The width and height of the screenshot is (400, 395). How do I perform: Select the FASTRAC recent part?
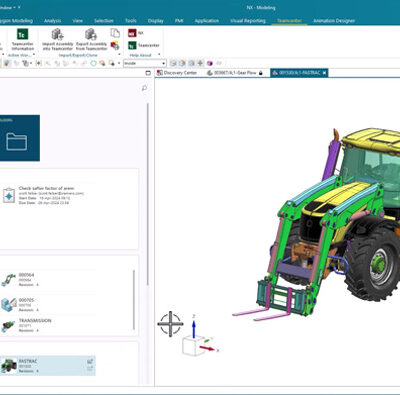point(48,366)
